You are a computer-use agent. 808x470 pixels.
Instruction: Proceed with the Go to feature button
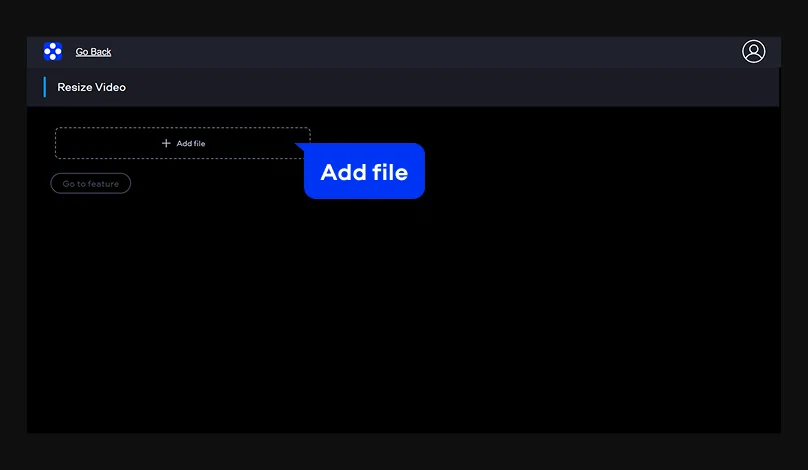coord(91,183)
